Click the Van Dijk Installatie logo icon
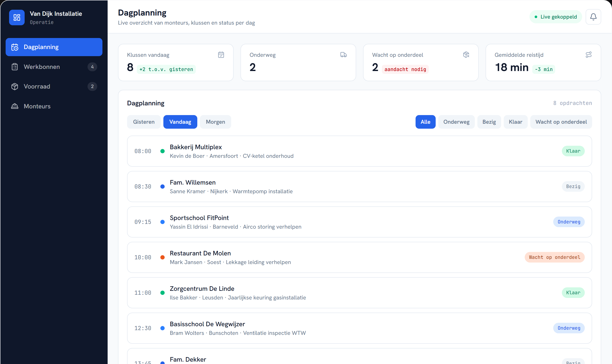This screenshot has height=364, width=612. tap(17, 17)
